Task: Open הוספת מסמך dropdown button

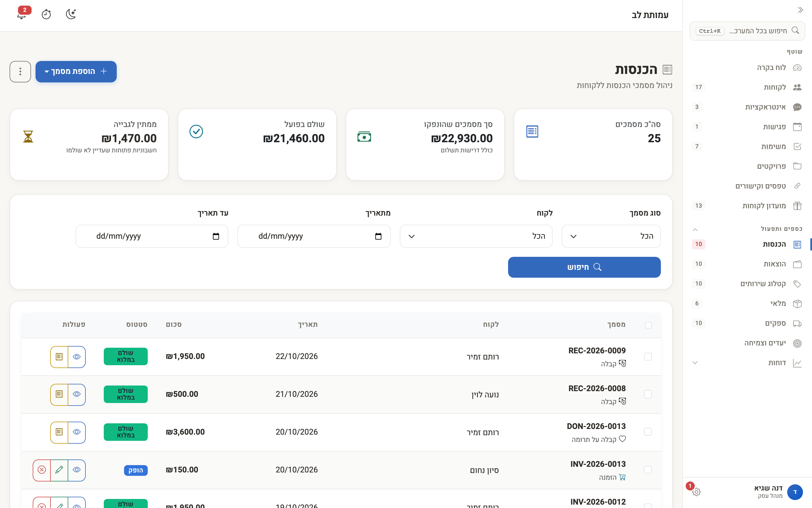Action: click(76, 72)
